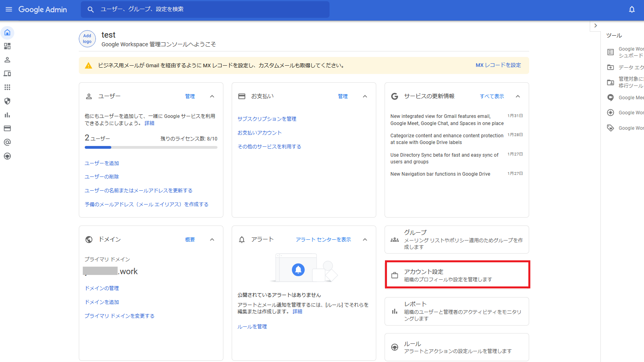Viewport: 644px width, 362px height.
Task: Open the グループ card
Action: point(457,240)
